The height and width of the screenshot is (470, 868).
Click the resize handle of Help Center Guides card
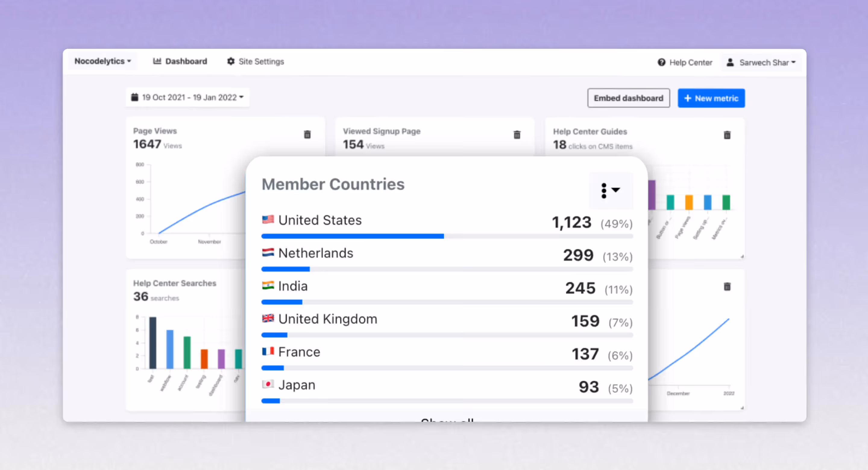click(x=742, y=256)
